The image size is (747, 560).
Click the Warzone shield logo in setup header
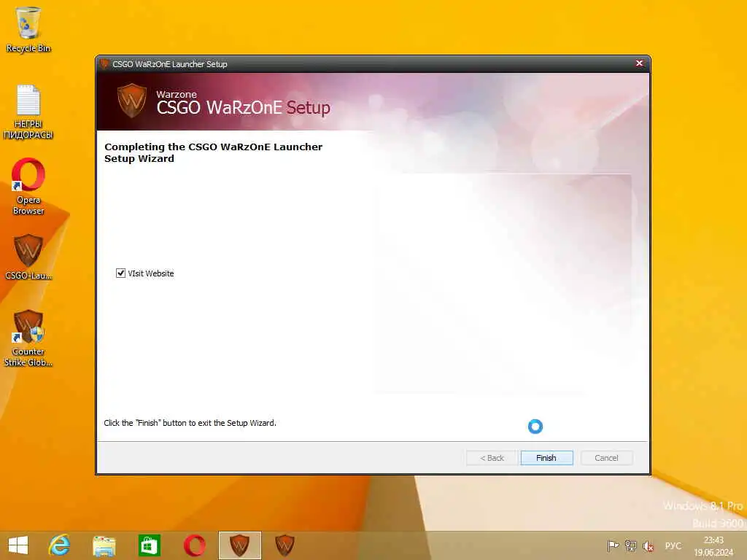click(132, 100)
